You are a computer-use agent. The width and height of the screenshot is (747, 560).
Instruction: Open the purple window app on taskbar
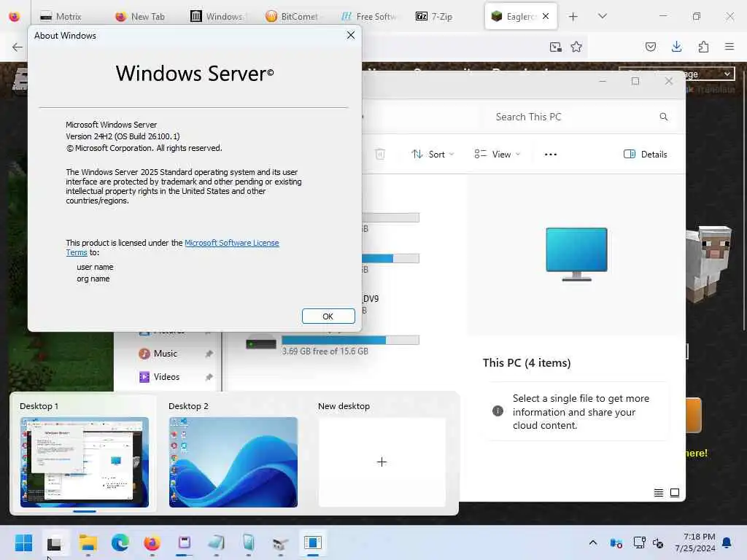click(185, 542)
